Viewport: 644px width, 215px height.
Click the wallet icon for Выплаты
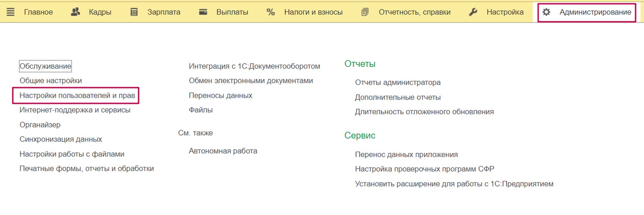[x=203, y=12]
